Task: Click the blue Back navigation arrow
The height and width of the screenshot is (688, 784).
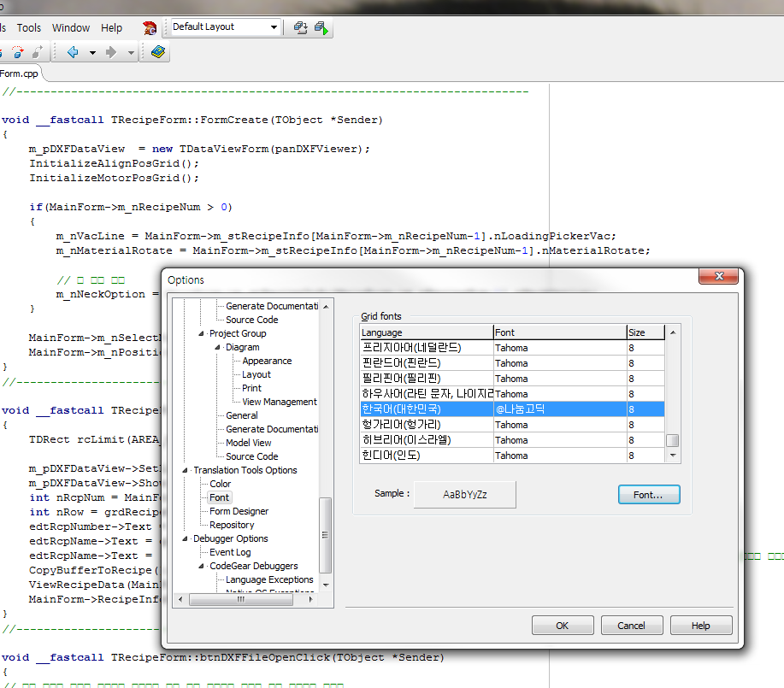Action: [x=73, y=53]
